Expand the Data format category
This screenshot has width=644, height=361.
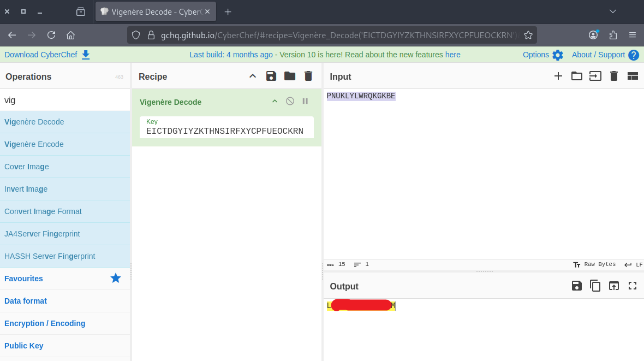pyautogui.click(x=26, y=301)
